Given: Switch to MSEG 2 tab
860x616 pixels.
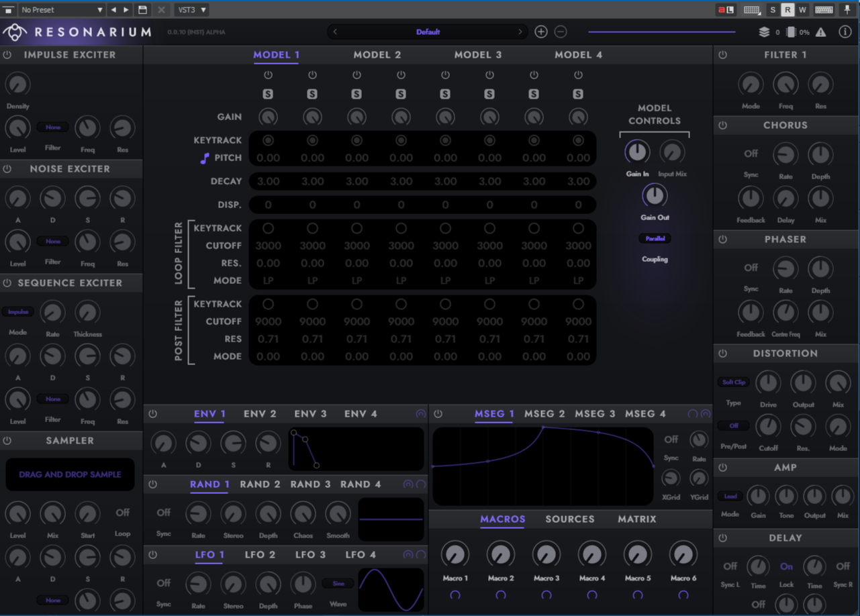Looking at the screenshot, I should [544, 414].
